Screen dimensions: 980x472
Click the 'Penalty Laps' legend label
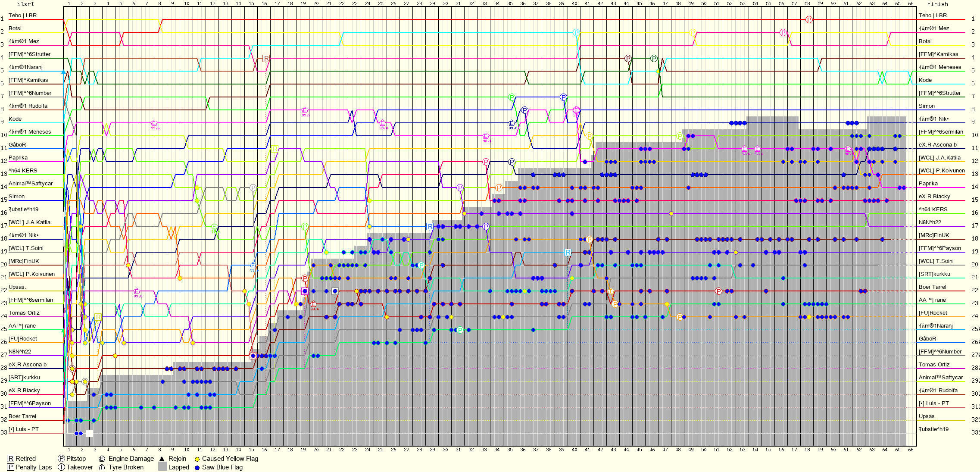[34, 467]
